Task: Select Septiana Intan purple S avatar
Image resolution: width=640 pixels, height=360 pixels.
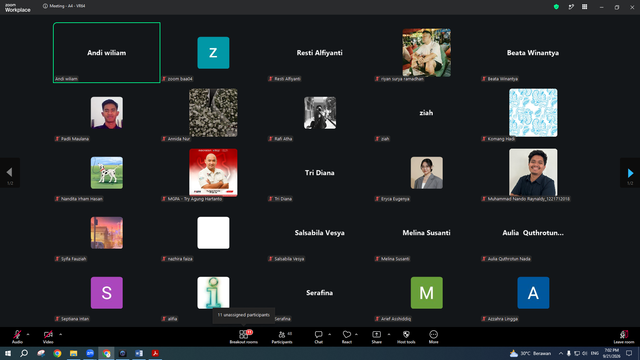Action: (x=107, y=293)
